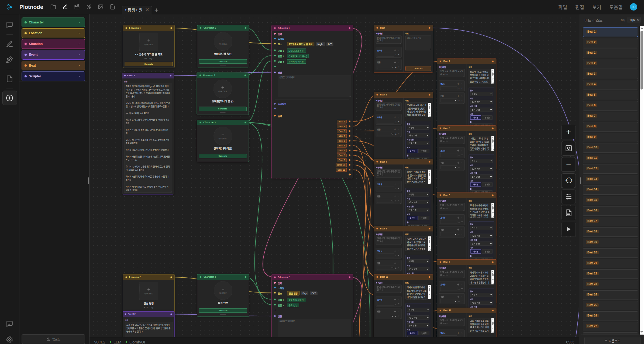The width and height of the screenshot is (644, 344).
Task: Select the pencil edit icon in top toolbar
Action: point(65,7)
